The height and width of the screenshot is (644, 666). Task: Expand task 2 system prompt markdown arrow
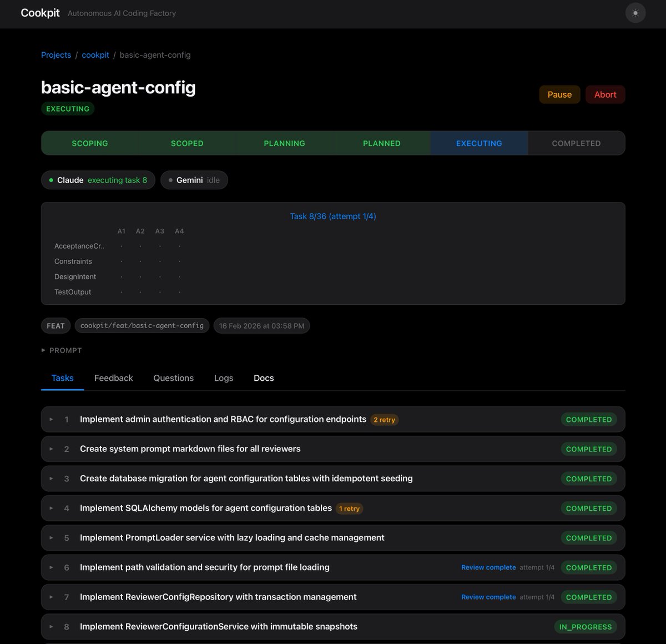point(51,449)
